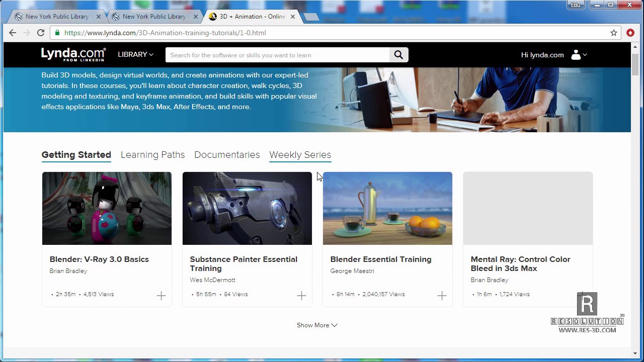
Task: Expand the account dropdown chevron
Action: (585, 55)
